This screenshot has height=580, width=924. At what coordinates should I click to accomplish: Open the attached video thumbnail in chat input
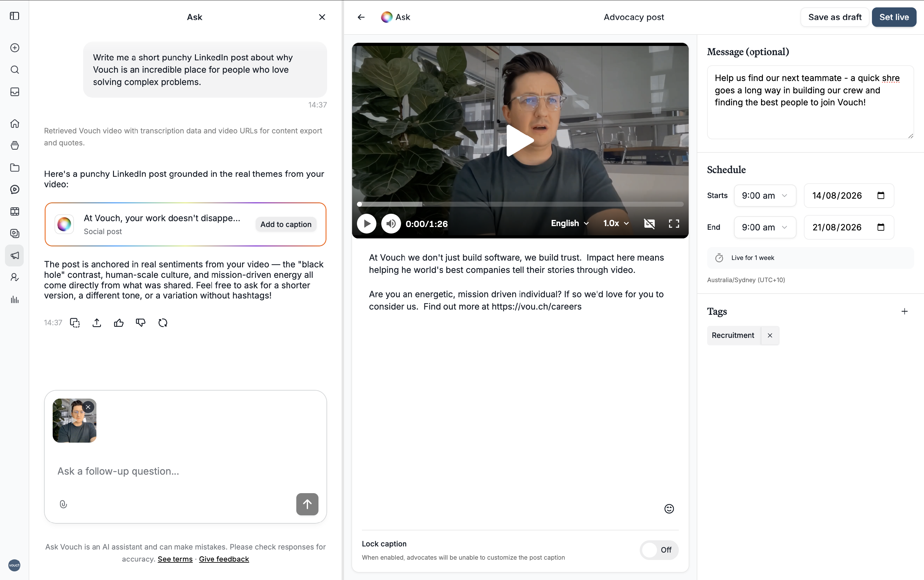click(x=75, y=421)
